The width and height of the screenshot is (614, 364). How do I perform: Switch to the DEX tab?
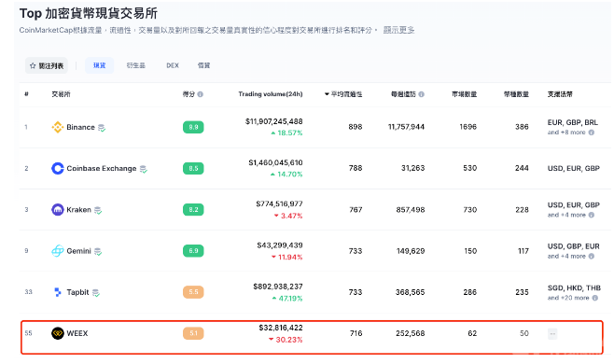click(173, 65)
